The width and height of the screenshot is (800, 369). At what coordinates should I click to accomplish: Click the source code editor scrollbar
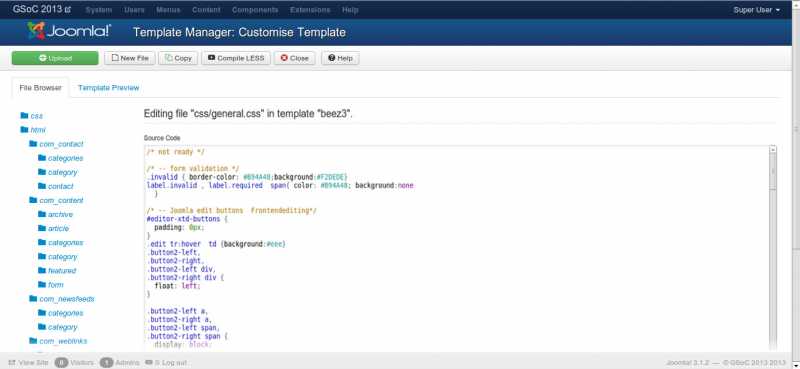pyautogui.click(x=772, y=248)
